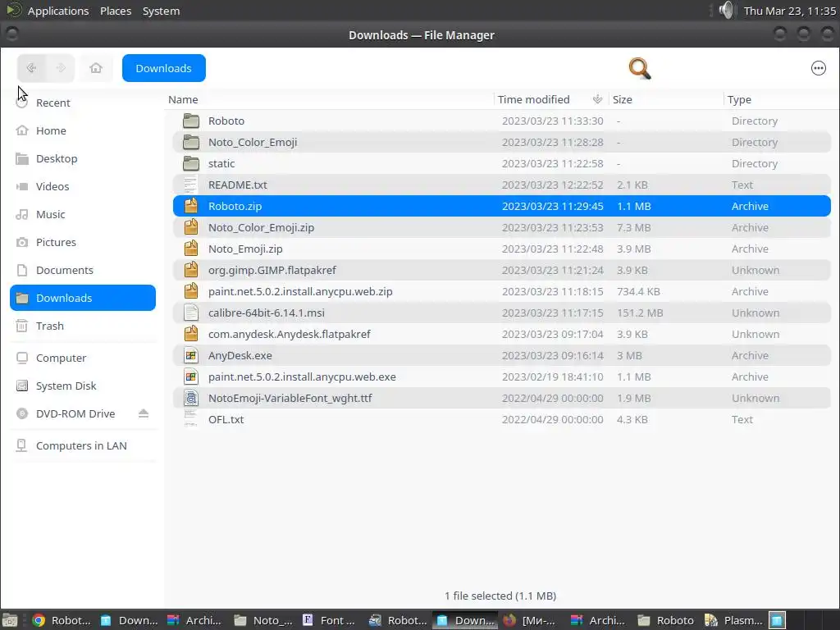Image resolution: width=840 pixels, height=630 pixels.
Task: Select the paint.net.5.0.2.install.anycpu.web.zip file name
Action: pyautogui.click(x=300, y=291)
